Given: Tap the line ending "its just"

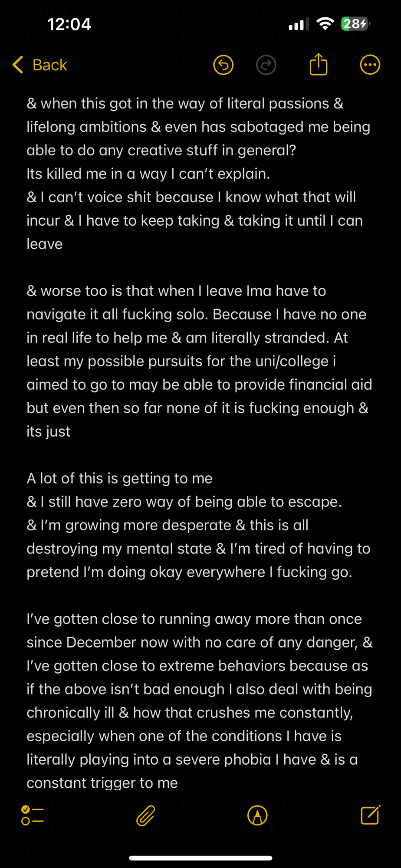Looking at the screenshot, I should [x=49, y=432].
